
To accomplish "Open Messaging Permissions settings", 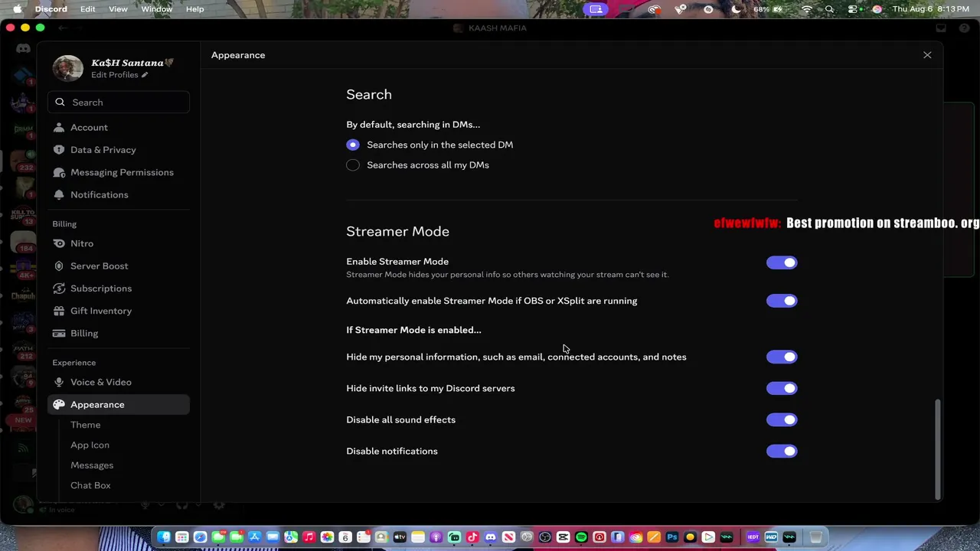I will [x=119, y=172].
